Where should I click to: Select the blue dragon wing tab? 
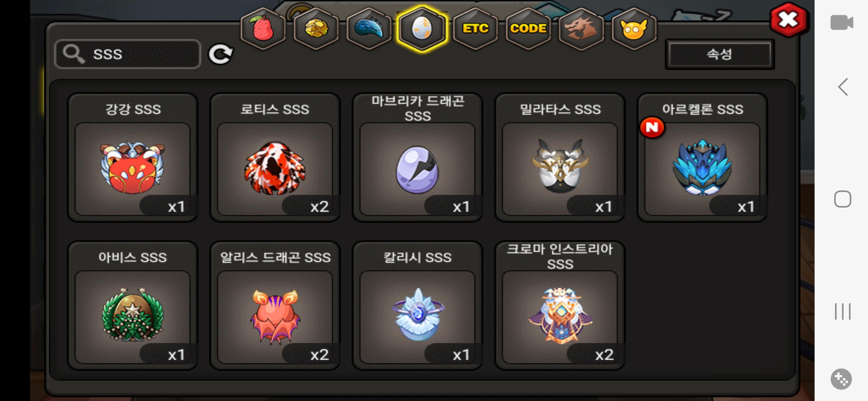[x=369, y=29]
